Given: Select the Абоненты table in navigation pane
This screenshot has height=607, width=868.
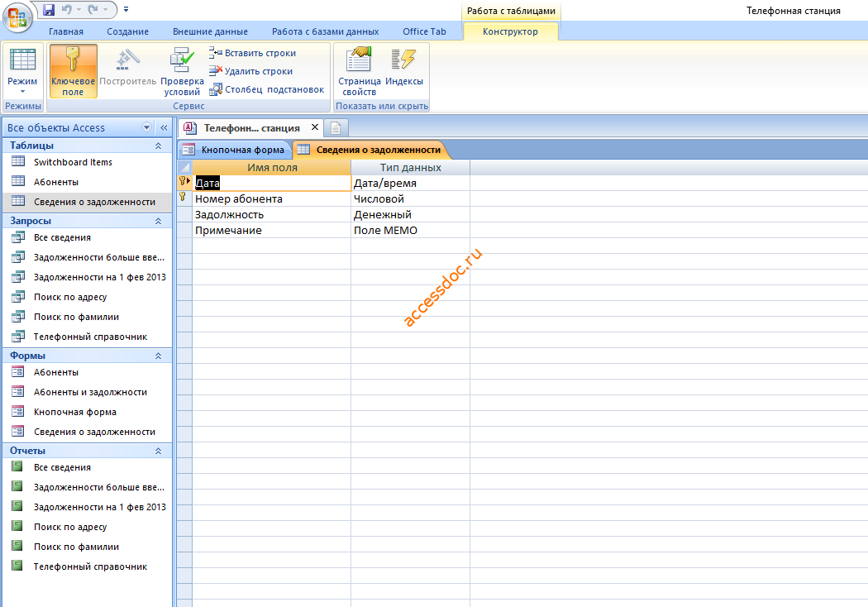Looking at the screenshot, I should (88, 182).
